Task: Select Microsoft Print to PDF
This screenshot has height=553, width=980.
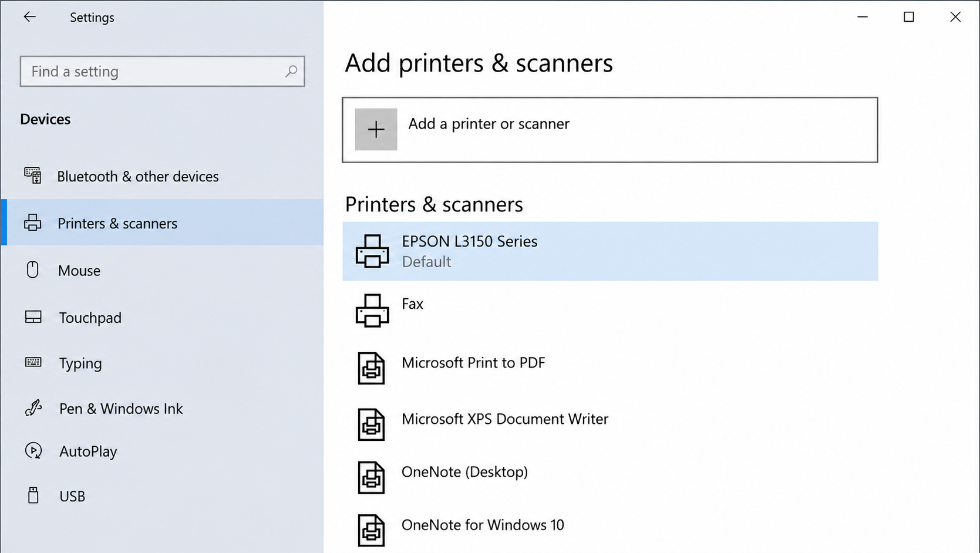Action: pos(610,369)
